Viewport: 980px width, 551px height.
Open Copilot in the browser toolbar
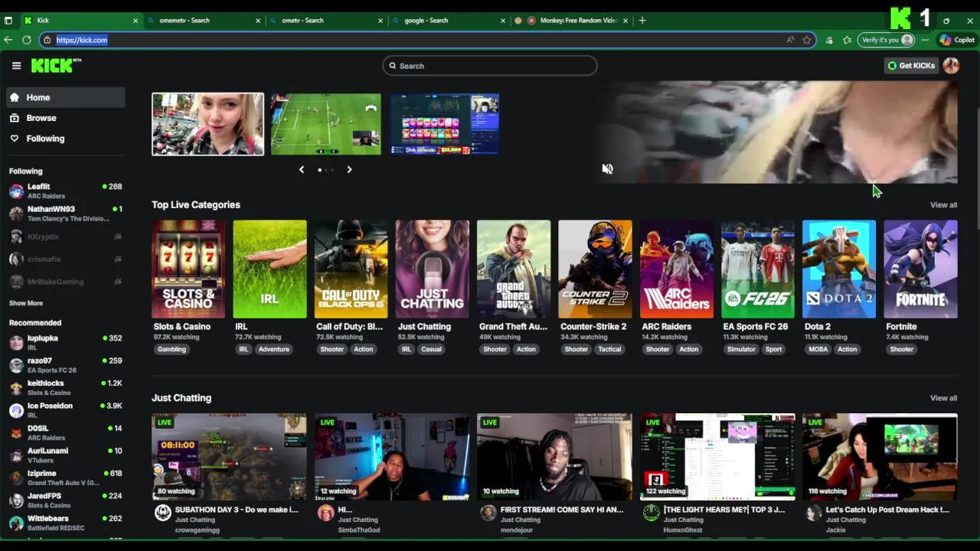(x=957, y=40)
